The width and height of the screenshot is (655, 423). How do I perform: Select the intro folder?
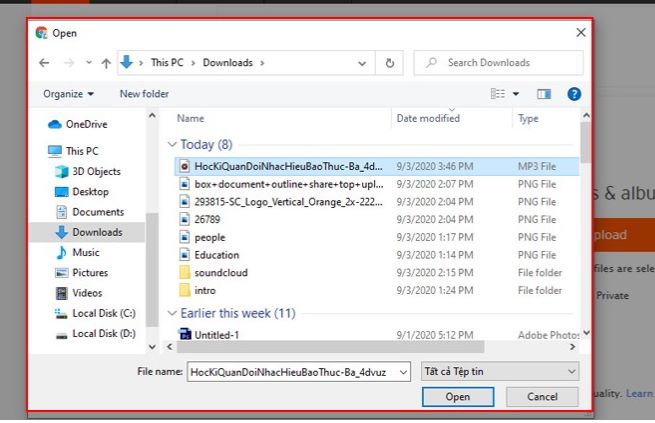(x=376, y=291)
